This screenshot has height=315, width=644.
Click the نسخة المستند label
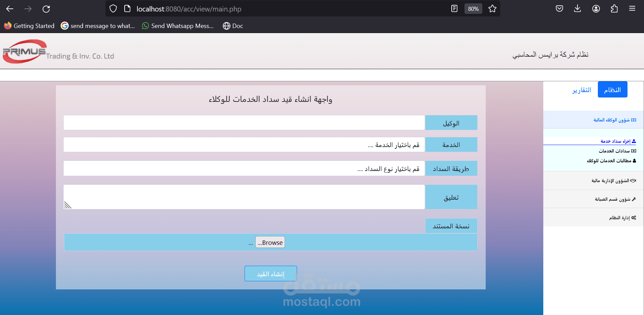click(x=451, y=226)
